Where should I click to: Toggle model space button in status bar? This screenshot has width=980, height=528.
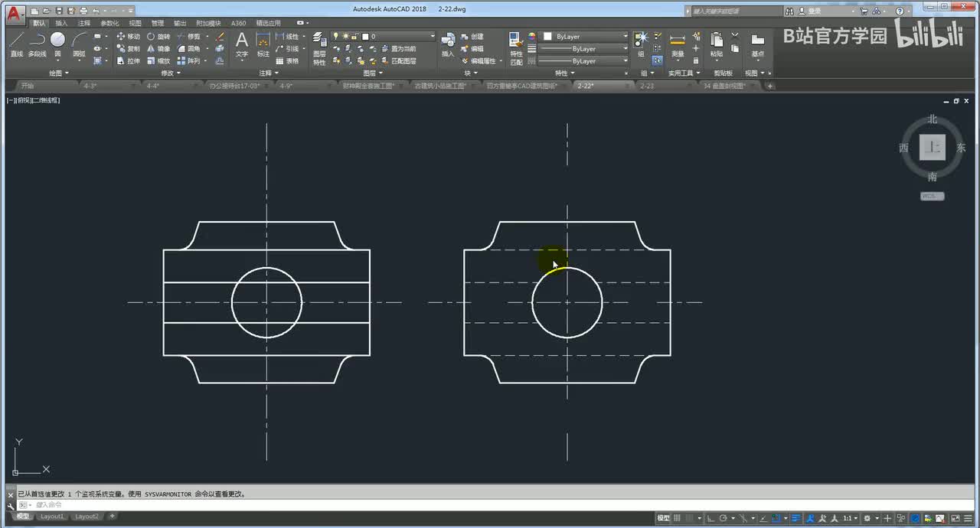point(663,518)
